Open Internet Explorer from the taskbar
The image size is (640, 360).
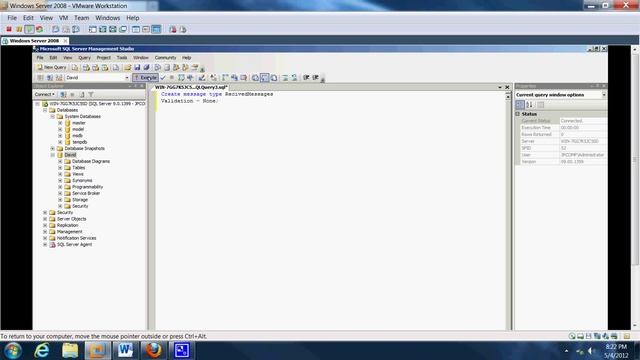[x=41, y=351]
